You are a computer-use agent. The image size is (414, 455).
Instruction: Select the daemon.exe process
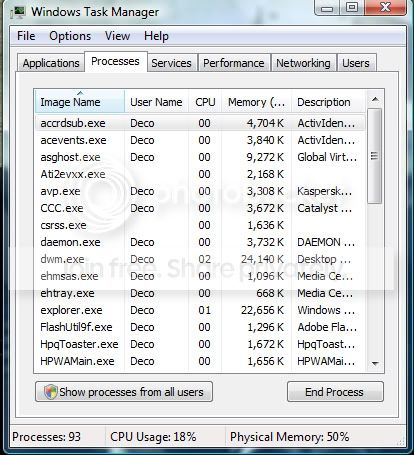tap(200, 242)
